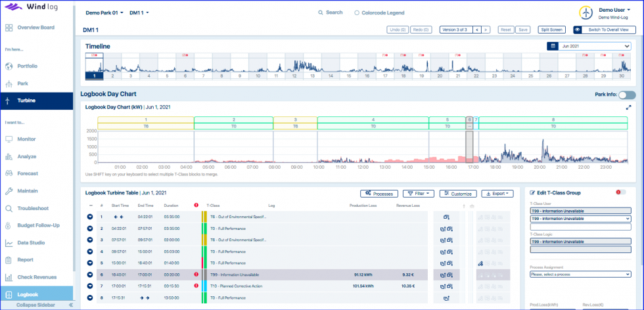The height and width of the screenshot is (310, 644).
Task: Click the Split Screen button
Action: pyautogui.click(x=551, y=30)
